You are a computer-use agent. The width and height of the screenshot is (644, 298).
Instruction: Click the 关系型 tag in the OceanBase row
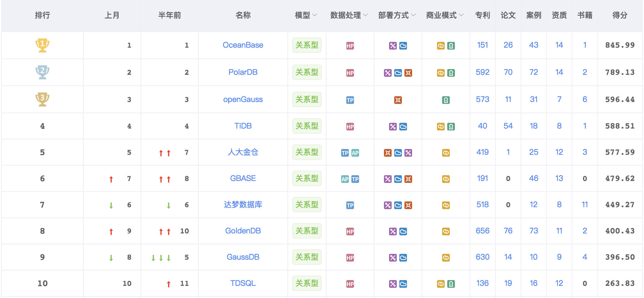tap(307, 45)
